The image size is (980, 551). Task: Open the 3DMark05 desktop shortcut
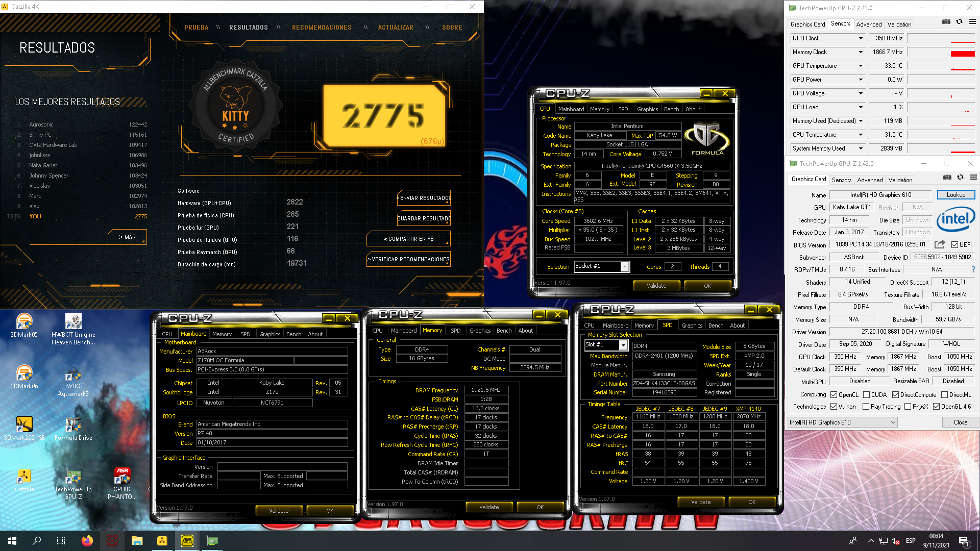tap(24, 325)
